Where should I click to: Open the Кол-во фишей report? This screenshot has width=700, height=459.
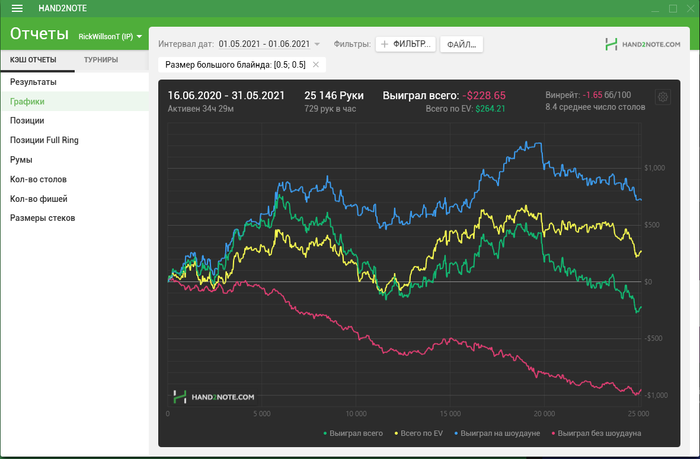75,199
